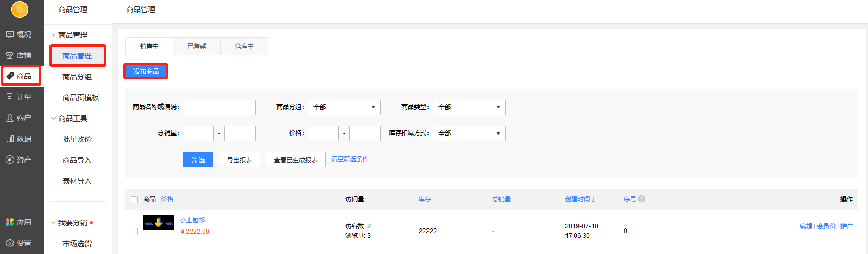Expand the 库存扣减方式 dropdown
The height and width of the screenshot is (254, 868).
469,134
